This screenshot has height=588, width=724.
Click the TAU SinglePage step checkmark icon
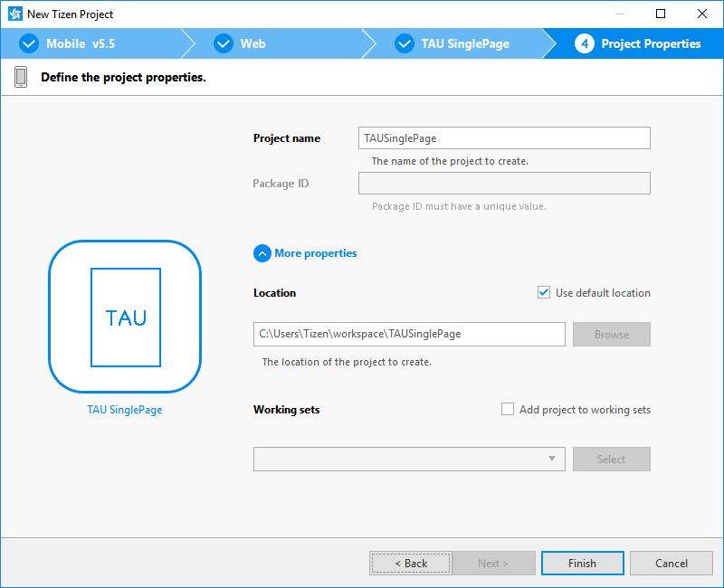click(x=405, y=43)
